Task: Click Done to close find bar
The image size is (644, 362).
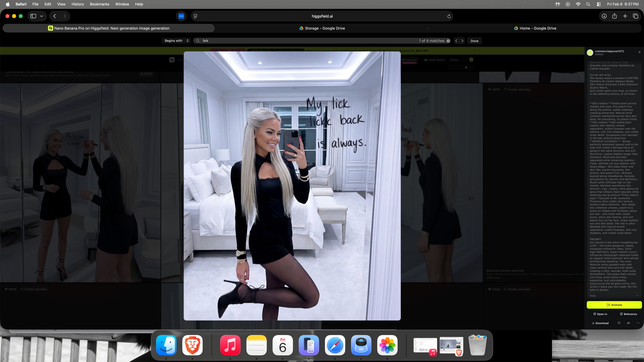Action: [474, 41]
